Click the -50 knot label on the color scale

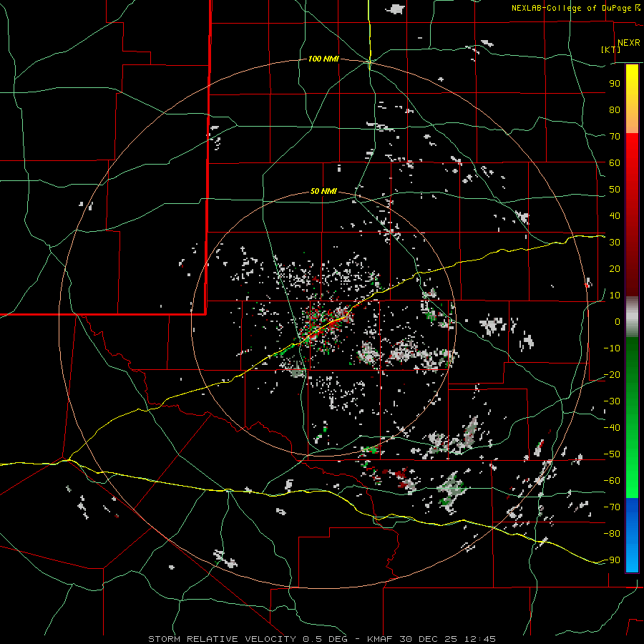612,454
